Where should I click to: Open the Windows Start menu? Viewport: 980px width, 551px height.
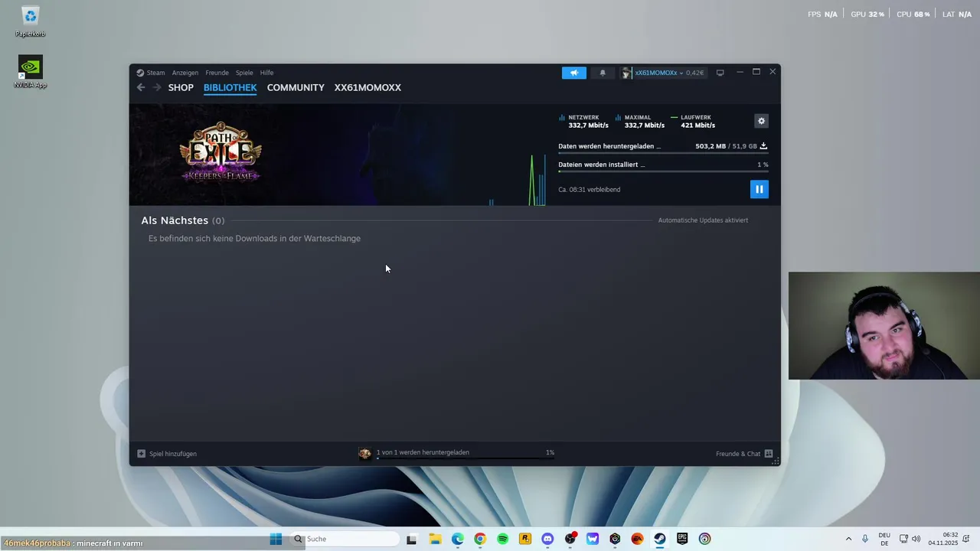tap(276, 539)
